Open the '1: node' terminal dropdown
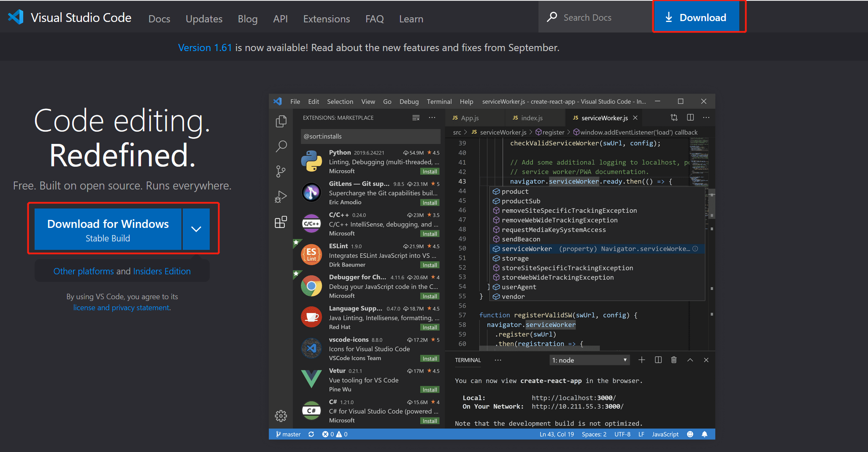Screen dimensions: 868x452 tap(589, 360)
